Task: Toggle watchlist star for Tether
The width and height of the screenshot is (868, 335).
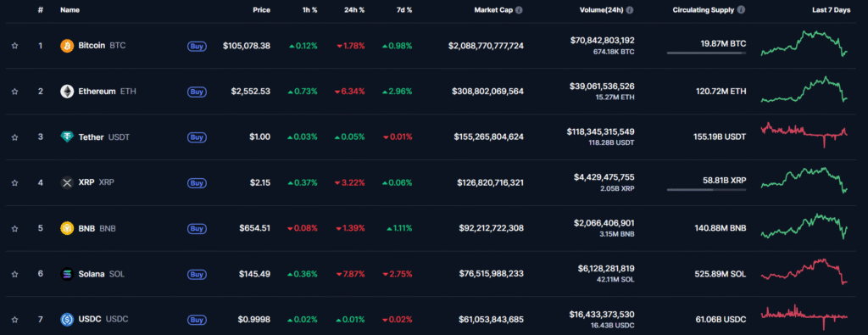Action: [15, 137]
